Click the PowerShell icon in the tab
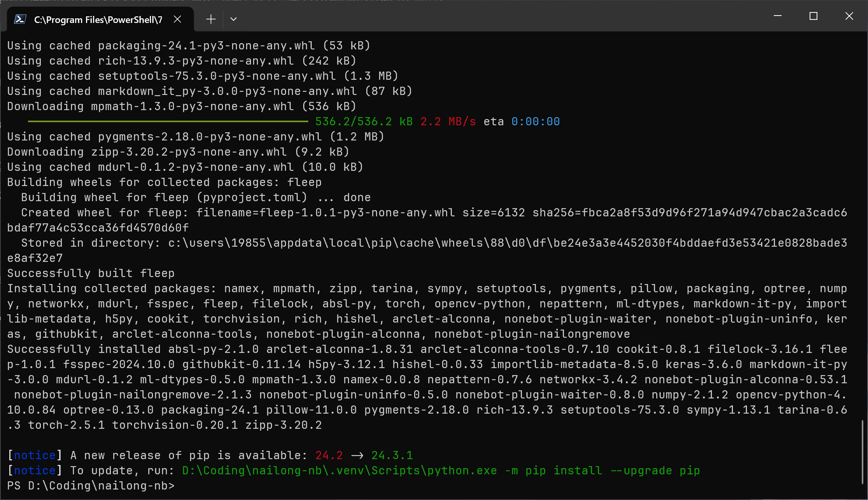This screenshot has height=500, width=868. [x=20, y=19]
